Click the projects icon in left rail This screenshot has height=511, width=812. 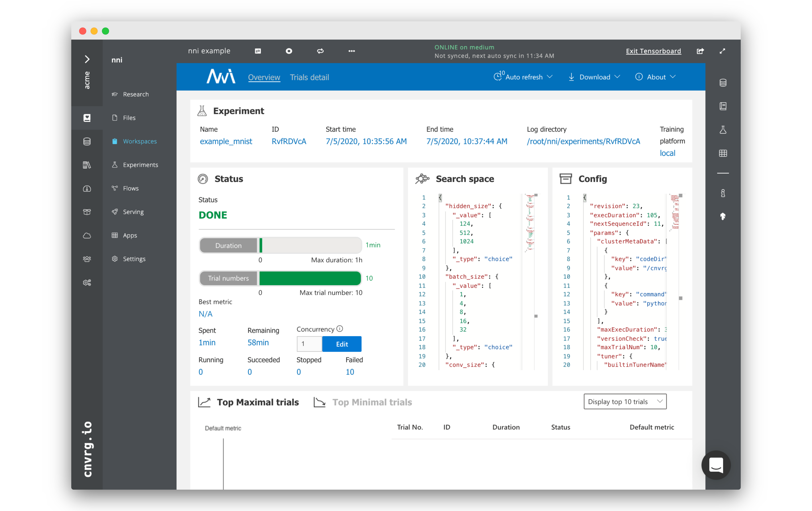[87, 118]
